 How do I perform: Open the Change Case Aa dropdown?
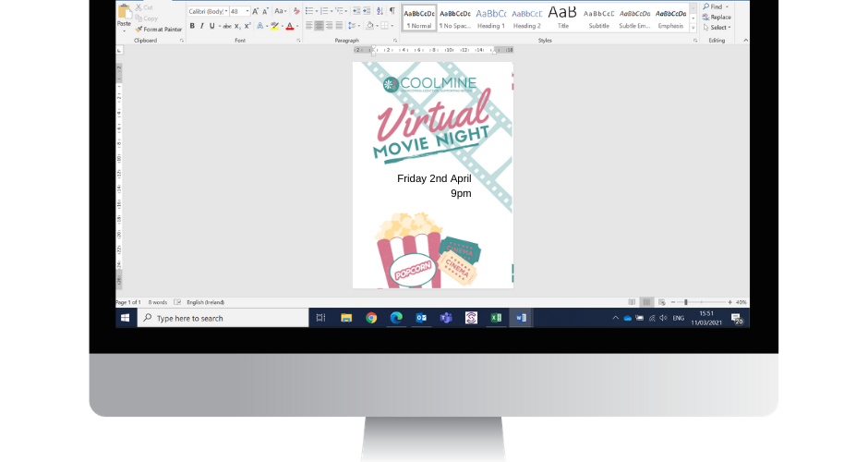(281, 11)
